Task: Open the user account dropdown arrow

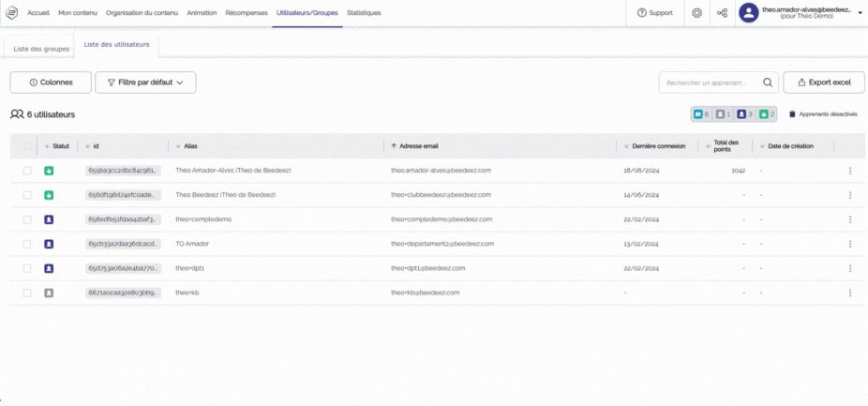Action: [x=860, y=13]
